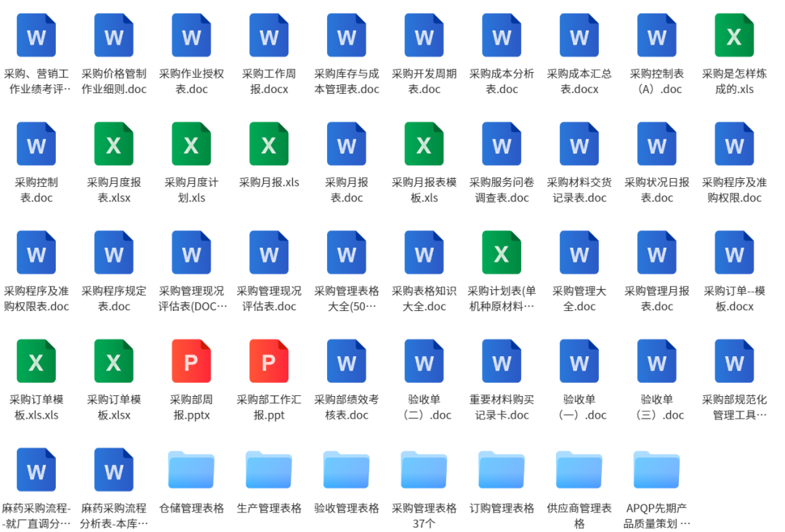Select the 采购程序及准购权限表.doc icon
Viewport: 785px width, 532px height.
[x=36, y=252]
